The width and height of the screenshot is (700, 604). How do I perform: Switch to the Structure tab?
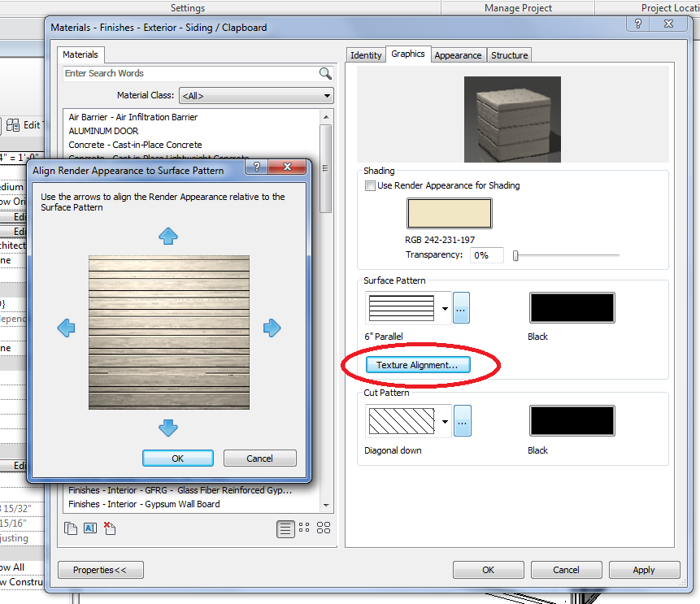click(510, 55)
